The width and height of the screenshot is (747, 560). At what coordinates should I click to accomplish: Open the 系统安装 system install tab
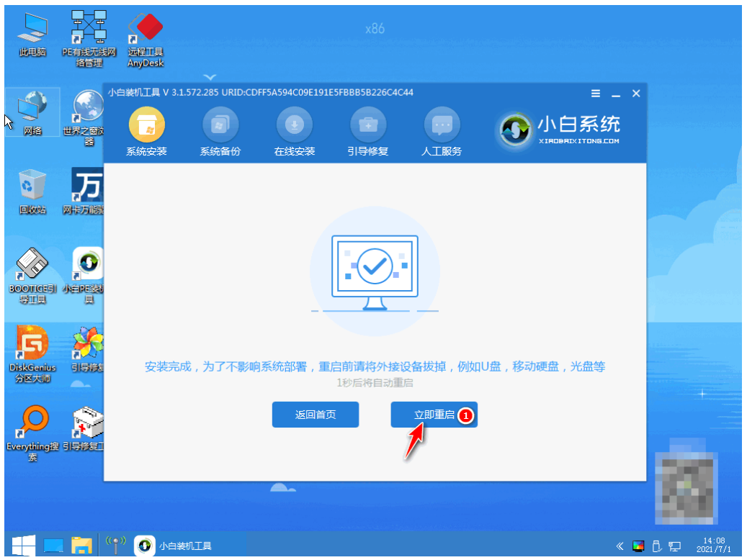point(147,132)
